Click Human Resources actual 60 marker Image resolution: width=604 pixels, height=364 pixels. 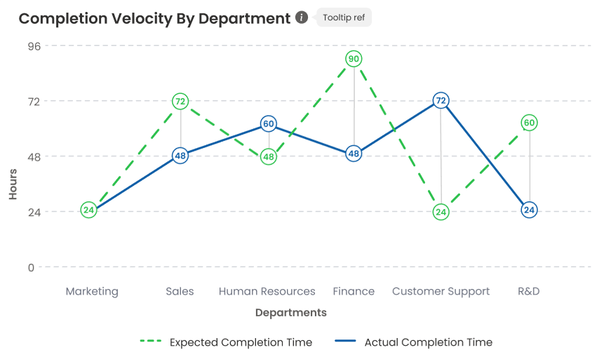tap(268, 124)
